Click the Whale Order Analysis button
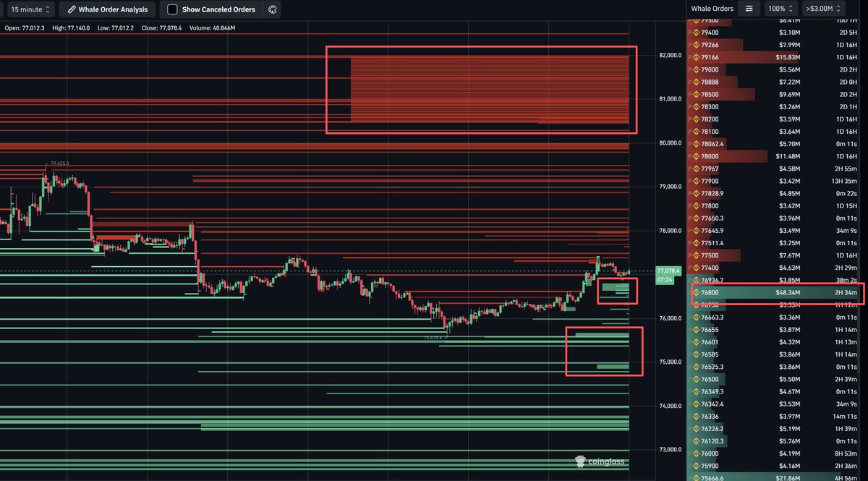Viewport: 868px width, 481px height. pyautogui.click(x=106, y=9)
